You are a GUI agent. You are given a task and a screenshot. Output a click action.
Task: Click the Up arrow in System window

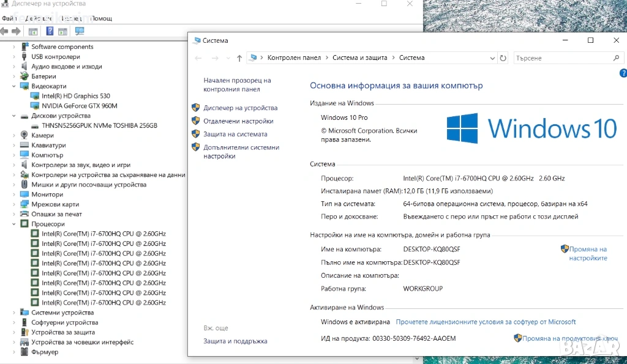(239, 58)
